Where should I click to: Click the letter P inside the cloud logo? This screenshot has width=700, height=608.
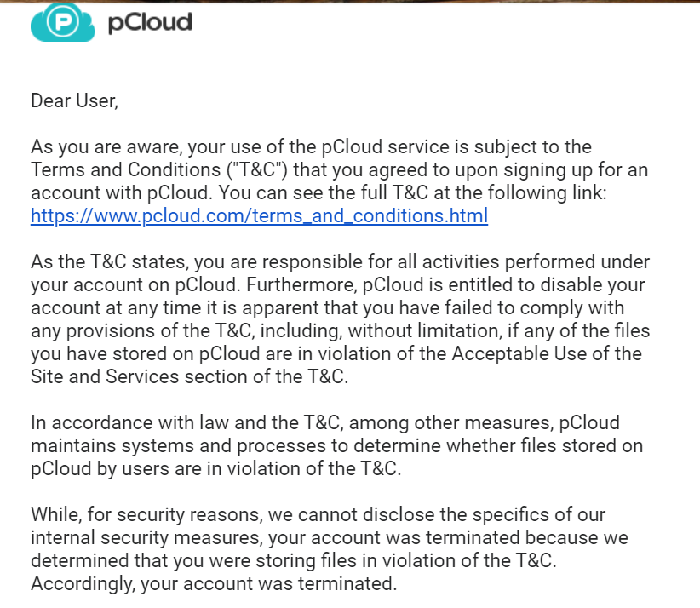pyautogui.click(x=62, y=22)
